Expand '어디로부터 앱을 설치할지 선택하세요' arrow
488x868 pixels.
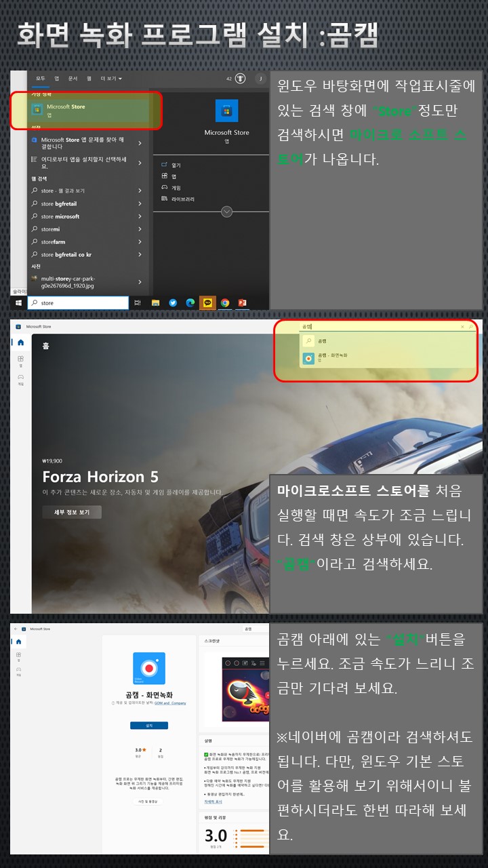[x=140, y=163]
